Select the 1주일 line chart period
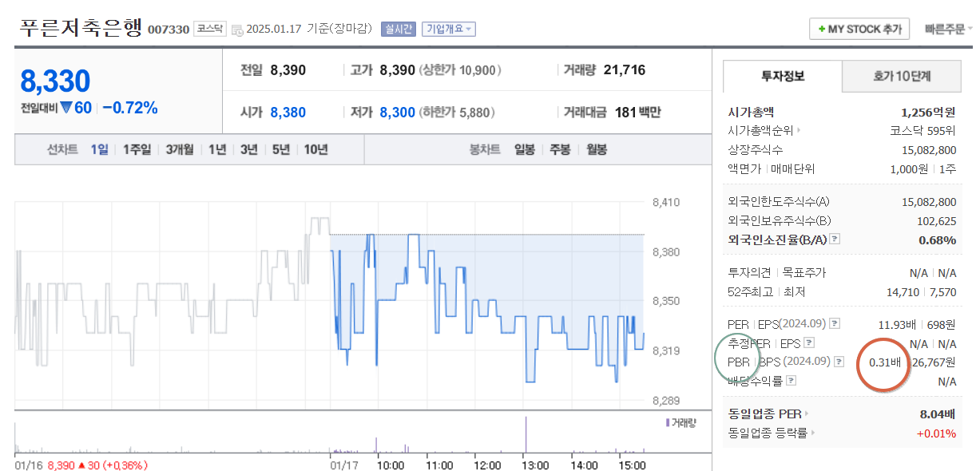Image resolution: width=980 pixels, height=471 pixels. pyautogui.click(x=137, y=149)
